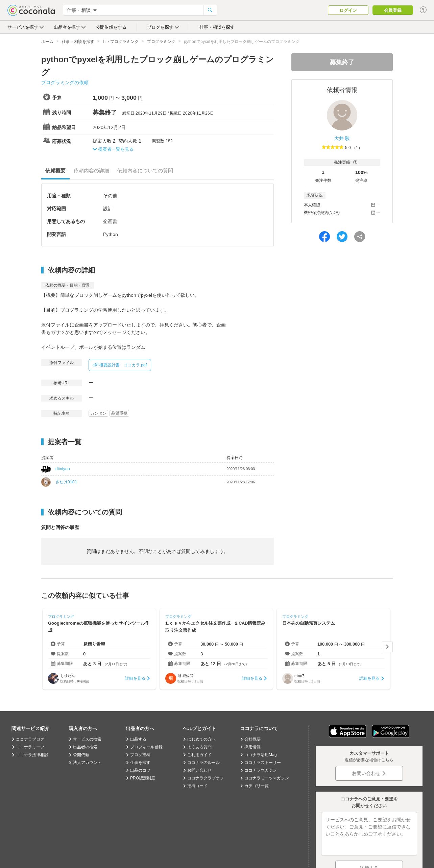Click the ログイン button
The height and width of the screenshot is (868, 434).
(x=348, y=10)
